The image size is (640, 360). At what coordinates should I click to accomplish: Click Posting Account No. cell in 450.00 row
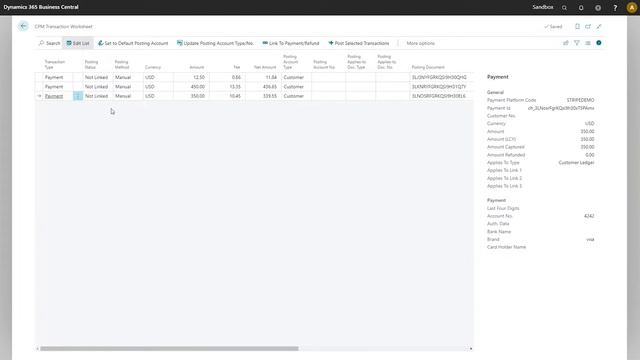click(x=328, y=87)
